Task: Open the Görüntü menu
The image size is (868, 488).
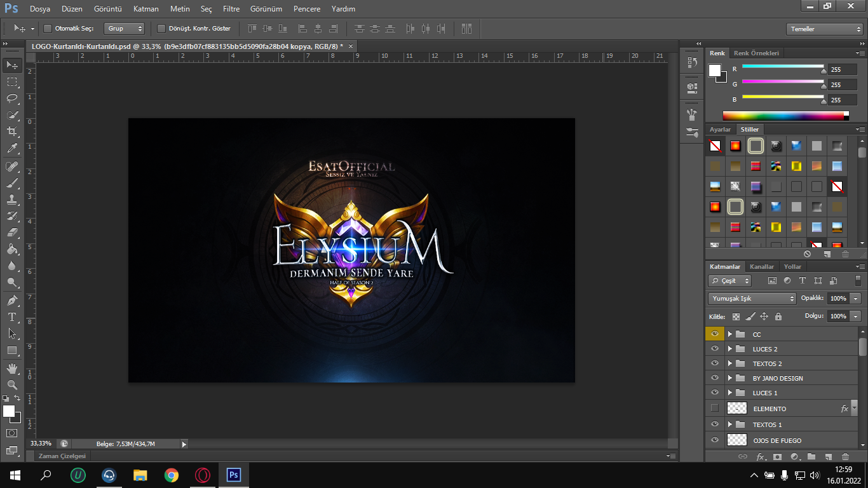Action: point(107,9)
